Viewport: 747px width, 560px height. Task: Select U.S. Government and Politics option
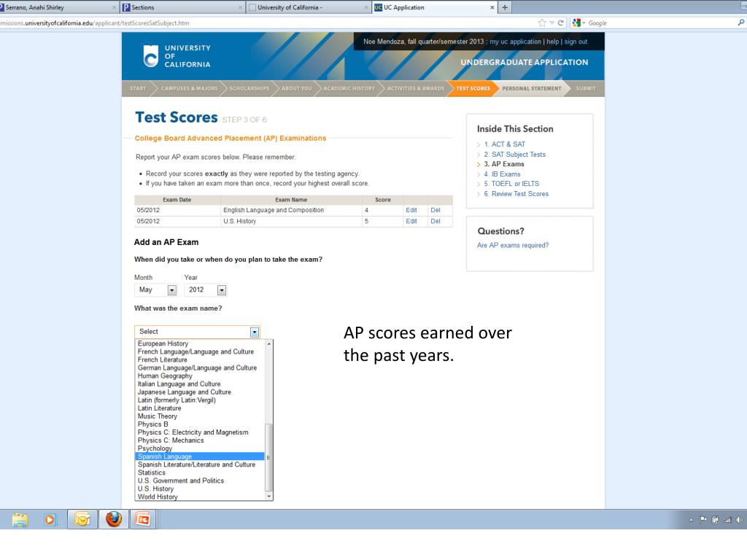(x=200, y=481)
